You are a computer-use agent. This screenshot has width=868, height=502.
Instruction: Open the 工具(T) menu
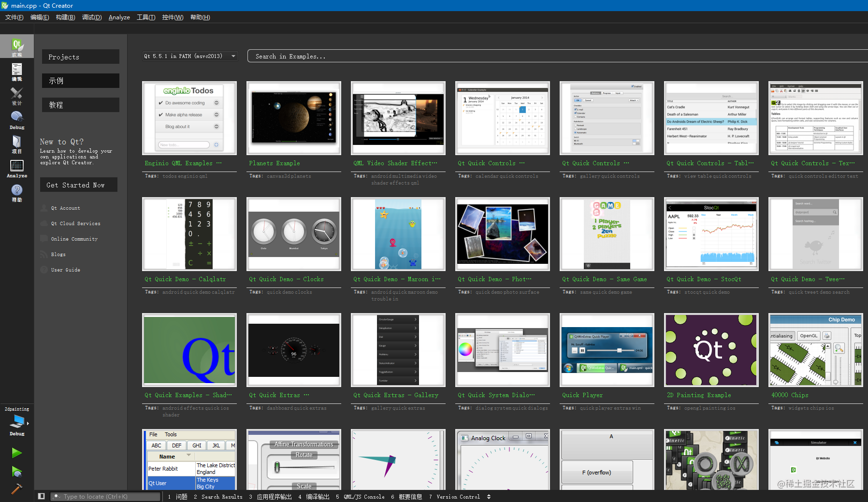click(146, 17)
